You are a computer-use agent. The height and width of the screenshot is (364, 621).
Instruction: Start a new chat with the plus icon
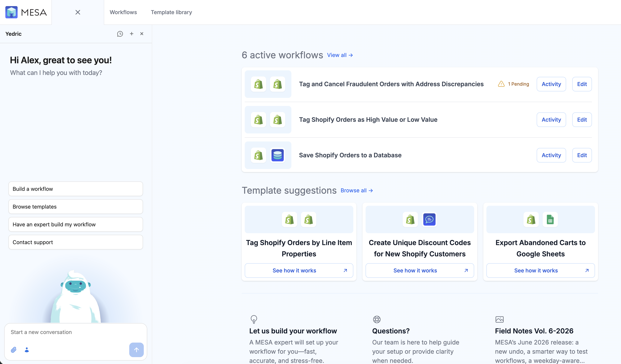coord(132,34)
